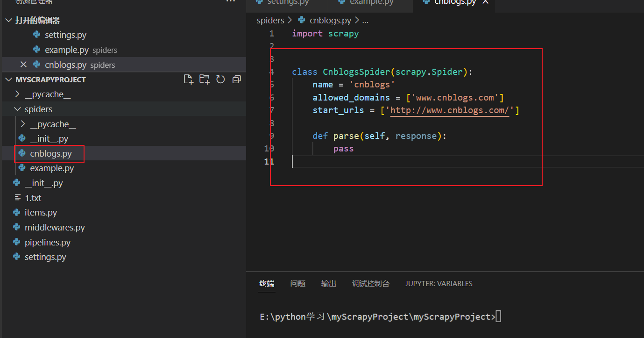Screen dimensions: 644x338
Task: Click the Python icon in the cnblogs.py breadcrumb
Action: pyautogui.click(x=302, y=20)
